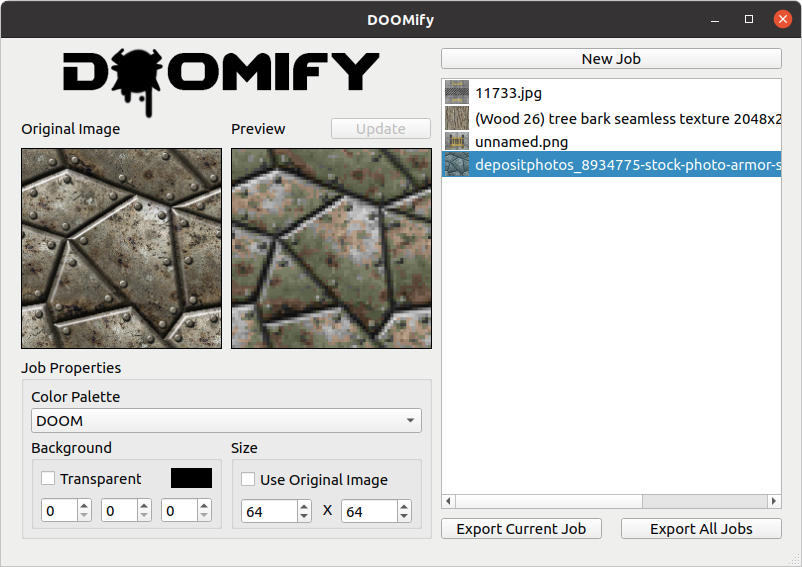This screenshot has width=802, height=567.
Task: Click Export Current Job button
Action: point(521,528)
